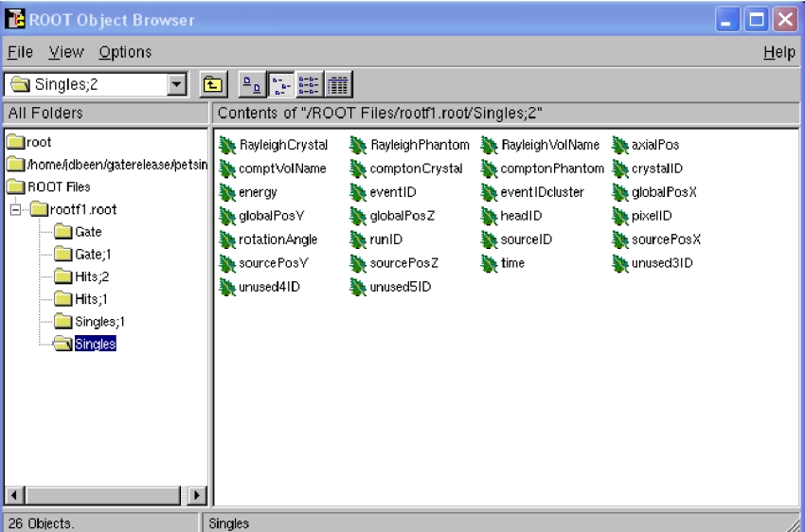Image resolution: width=805 pixels, height=532 pixels.
Task: Click the folder tree horizontal scrollbar thumb
Action: click(102, 495)
